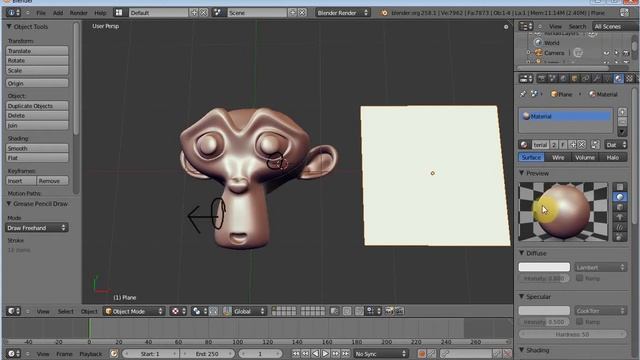The image size is (640, 360).
Task: Click the Hardness 50 slider
Action: [x=573, y=334]
